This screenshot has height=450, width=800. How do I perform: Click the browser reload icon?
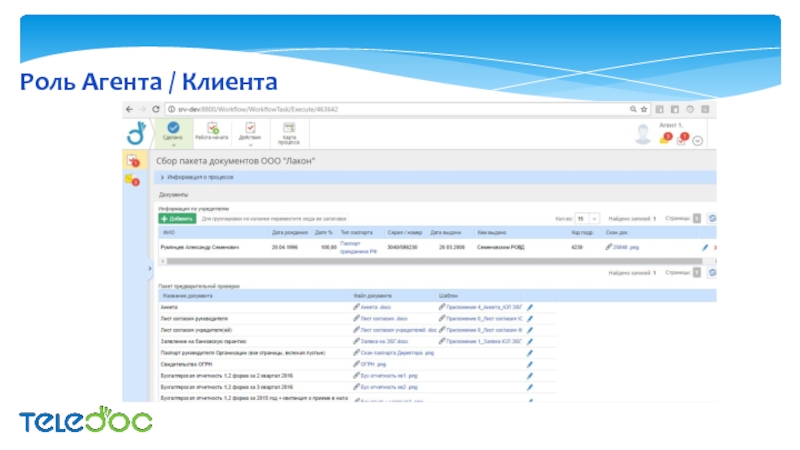[x=157, y=109]
